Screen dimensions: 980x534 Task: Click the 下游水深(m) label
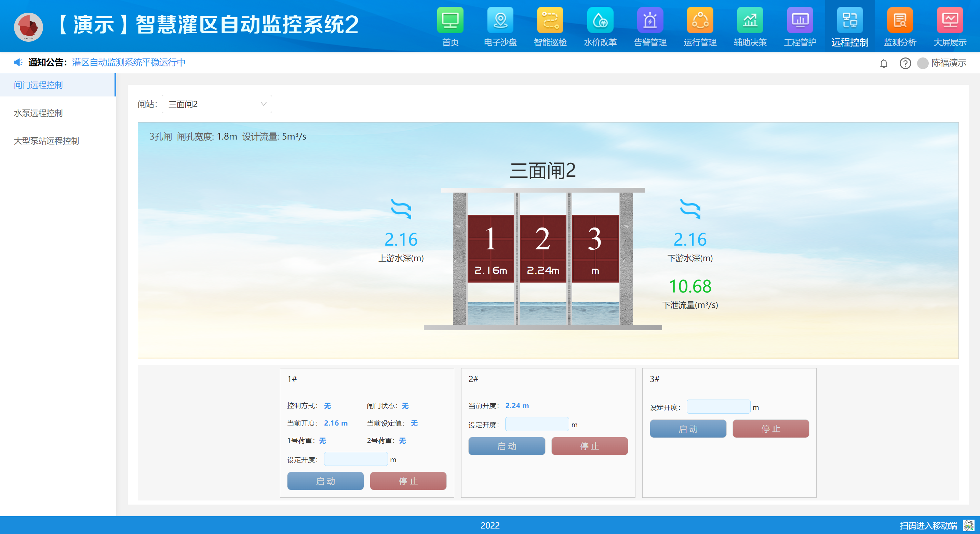pos(690,258)
